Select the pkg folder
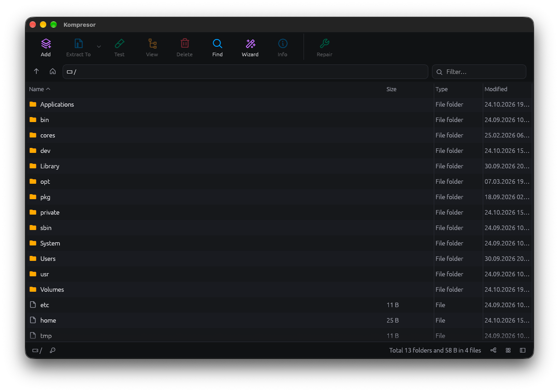Image resolution: width=559 pixels, height=392 pixels. [279, 197]
